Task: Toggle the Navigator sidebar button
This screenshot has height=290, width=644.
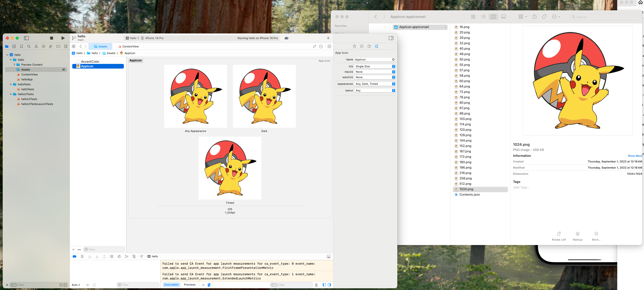Action: coord(27,38)
